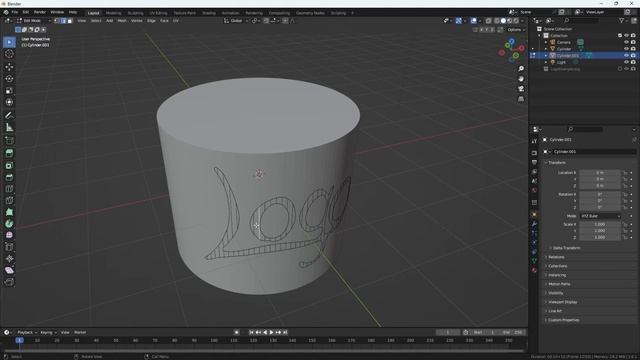Select the Shear tool
Image resolution: width=640 pixels, height=360 pixels.
click(9, 270)
